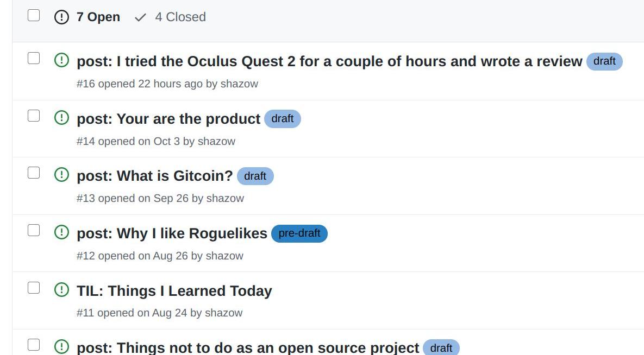Click the open icon next to 7 Open
Viewport: 644px width, 355px height.
[62, 17]
